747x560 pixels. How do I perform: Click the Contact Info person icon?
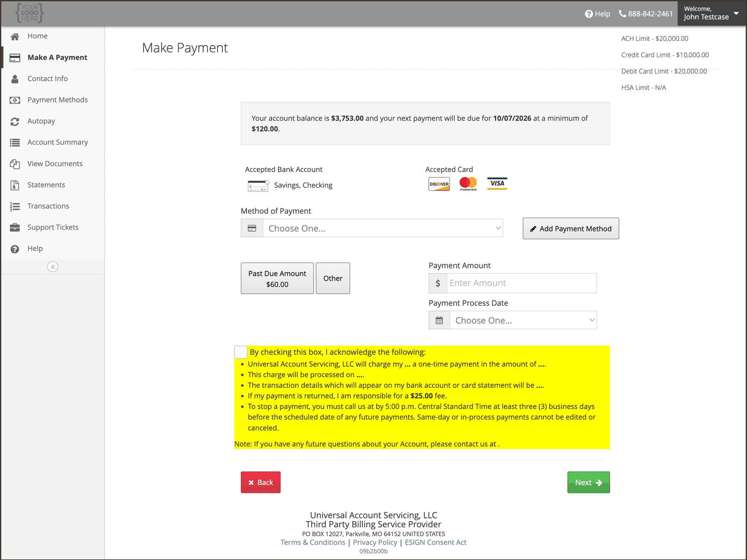click(15, 79)
